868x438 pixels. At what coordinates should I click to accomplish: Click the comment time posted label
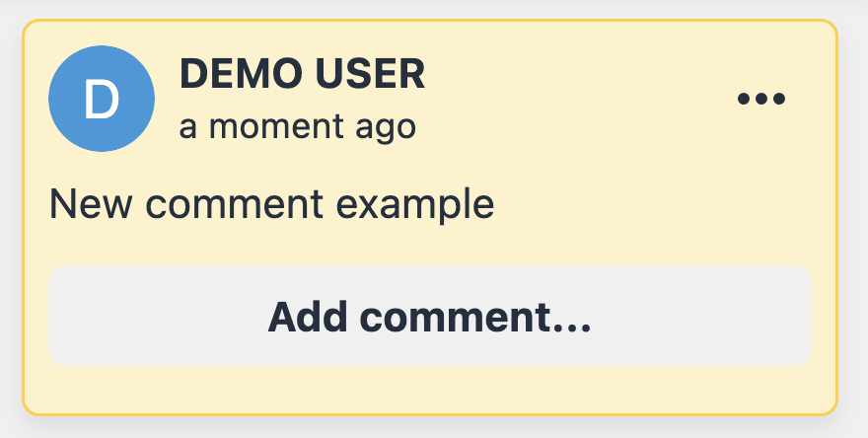click(297, 127)
